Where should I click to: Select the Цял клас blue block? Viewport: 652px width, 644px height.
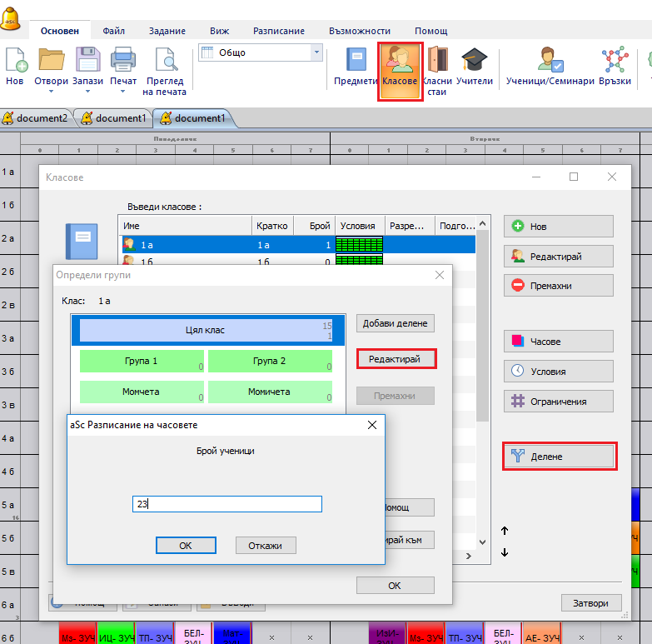click(205, 330)
